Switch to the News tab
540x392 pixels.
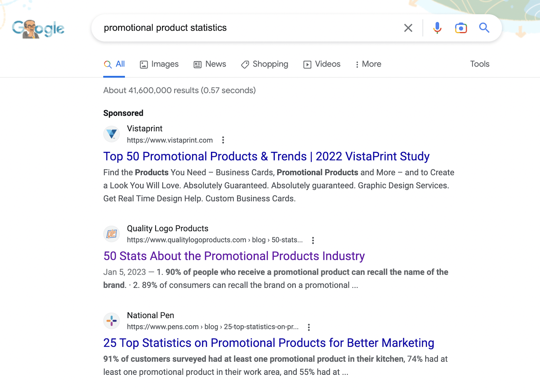click(x=210, y=64)
